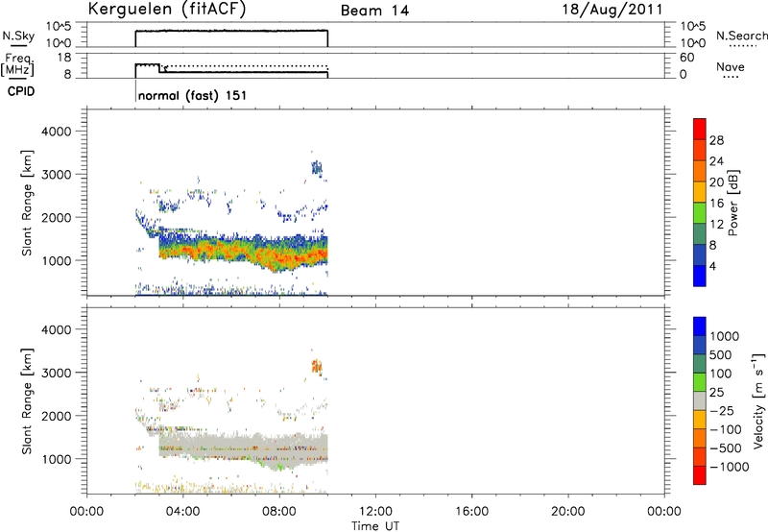Click the '08:00' time axis label

click(279, 512)
